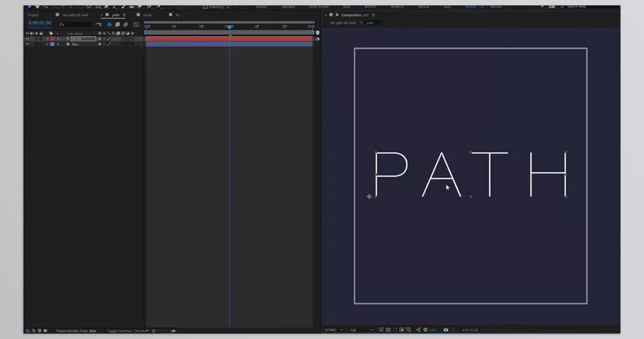
Task: Click the comp button at right timeline edge
Action: point(317,39)
